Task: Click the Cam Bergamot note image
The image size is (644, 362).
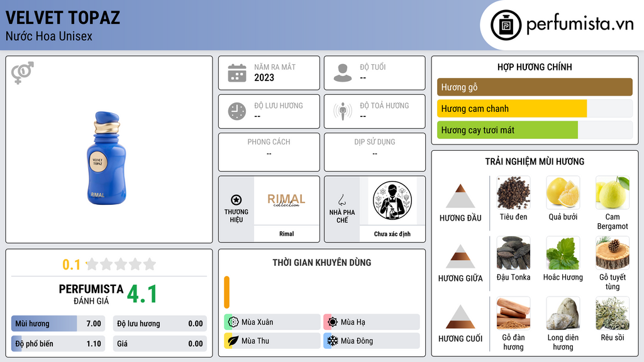Action: coord(613,193)
